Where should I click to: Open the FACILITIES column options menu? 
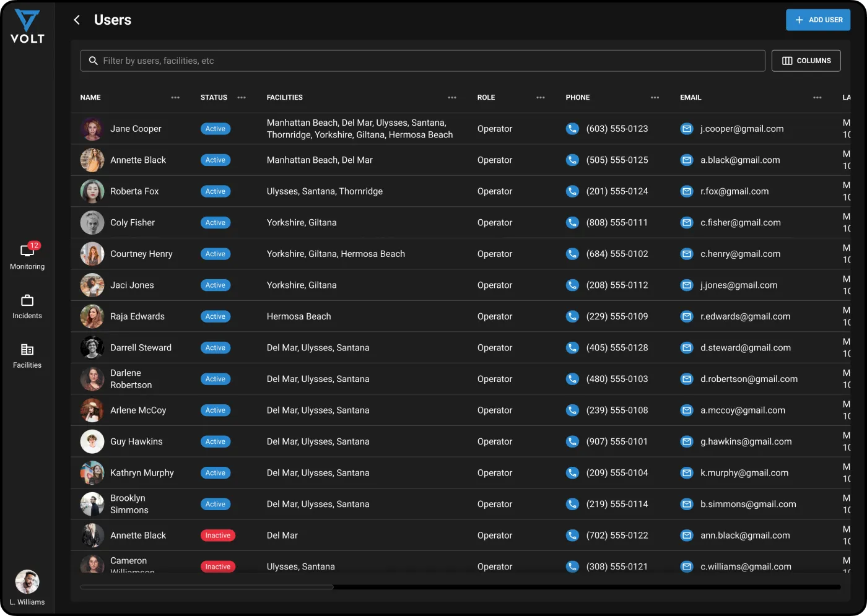[x=452, y=97]
